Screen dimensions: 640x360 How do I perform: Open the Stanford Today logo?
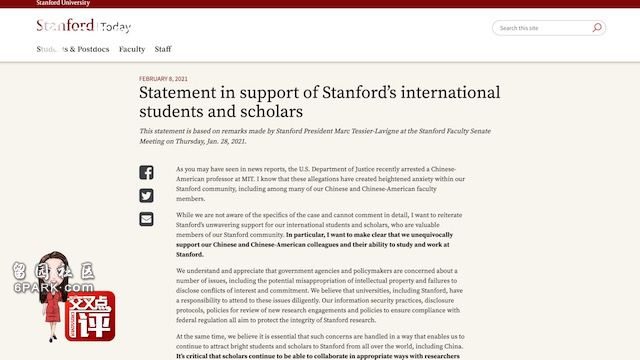click(x=83, y=26)
